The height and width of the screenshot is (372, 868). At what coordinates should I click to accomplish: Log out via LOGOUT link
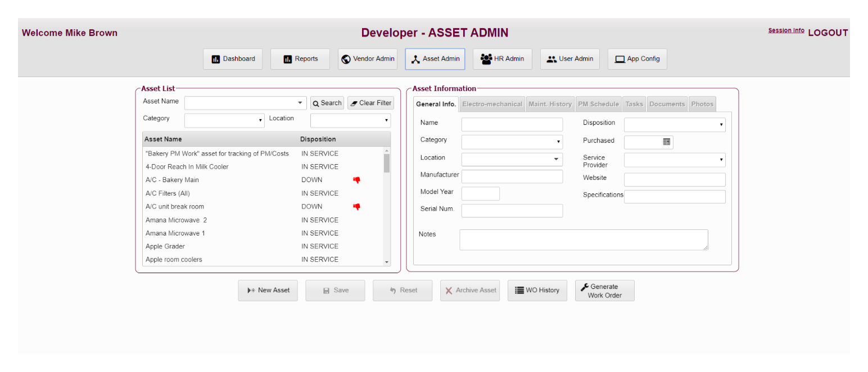[828, 33]
